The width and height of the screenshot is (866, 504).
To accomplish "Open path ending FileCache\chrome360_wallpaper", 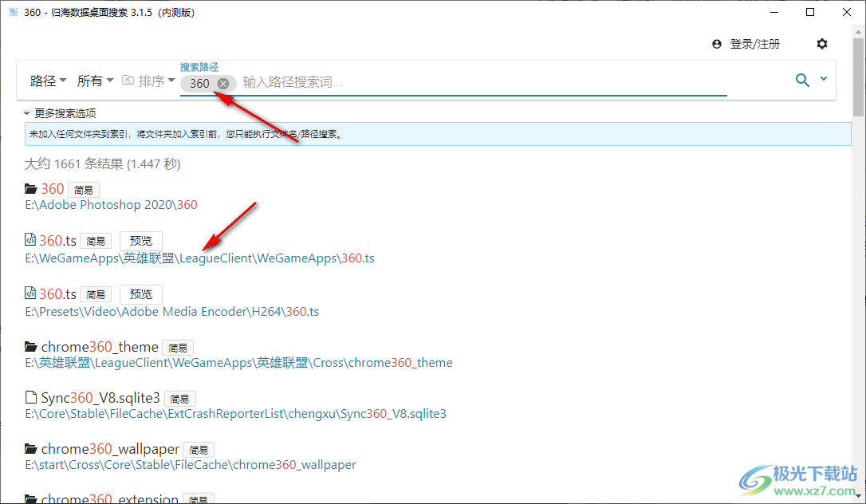I will (191, 465).
